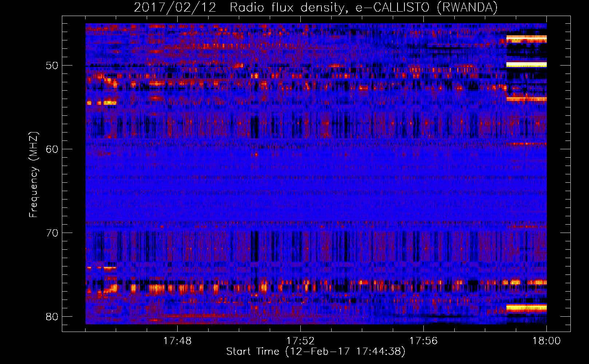Click the 60 frequency tick label
Image resolution: width=589 pixels, height=364 pixels.
click(x=52, y=149)
